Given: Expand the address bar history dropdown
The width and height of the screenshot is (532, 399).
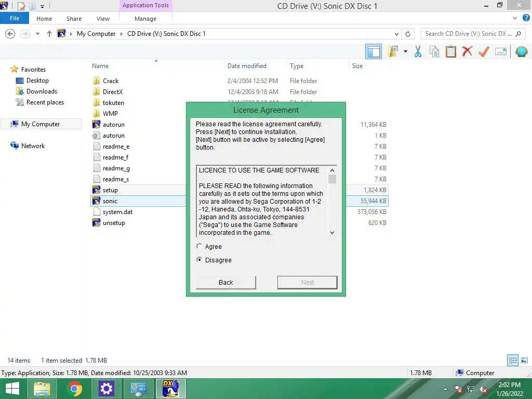Looking at the screenshot, I should click(x=396, y=34).
